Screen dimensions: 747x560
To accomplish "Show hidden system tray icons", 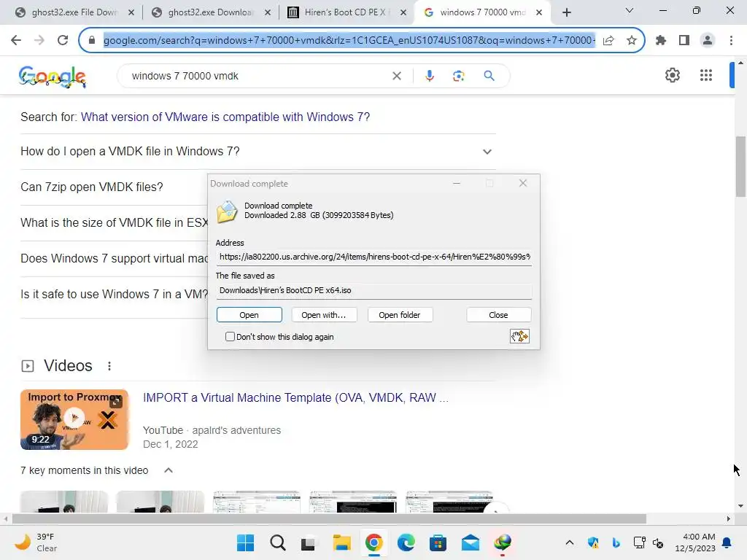I will pyautogui.click(x=569, y=542).
